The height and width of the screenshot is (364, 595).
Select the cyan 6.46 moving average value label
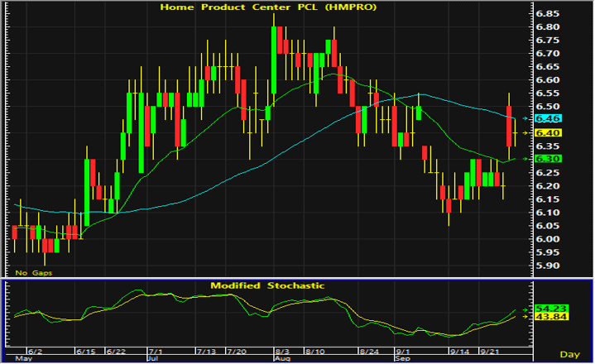click(548, 118)
